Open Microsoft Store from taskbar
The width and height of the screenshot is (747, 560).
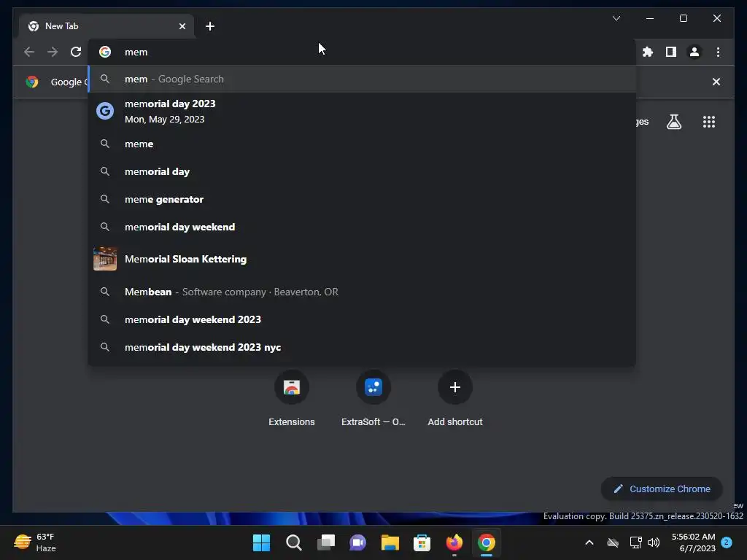(422, 542)
